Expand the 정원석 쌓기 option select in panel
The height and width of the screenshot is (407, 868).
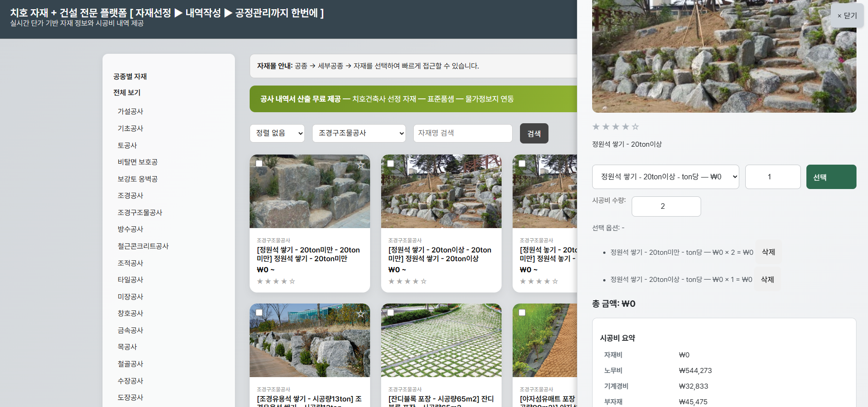665,177
